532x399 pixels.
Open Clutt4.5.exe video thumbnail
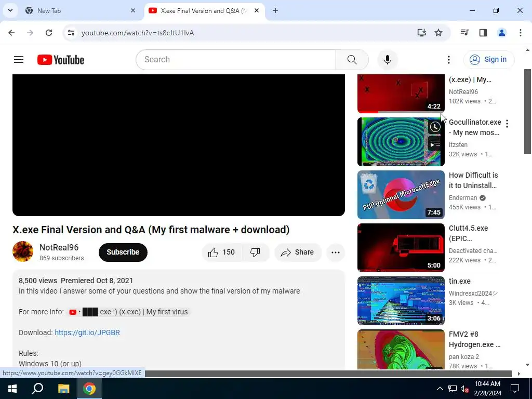click(401, 248)
